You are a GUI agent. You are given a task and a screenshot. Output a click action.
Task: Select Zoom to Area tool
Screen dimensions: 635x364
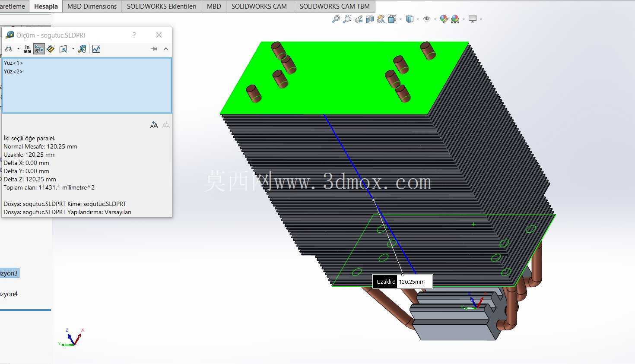[347, 19]
